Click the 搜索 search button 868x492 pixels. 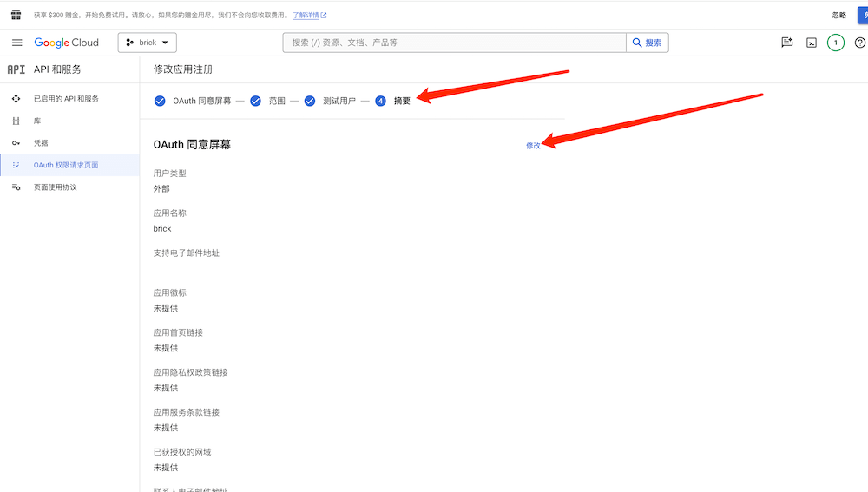[x=648, y=43]
